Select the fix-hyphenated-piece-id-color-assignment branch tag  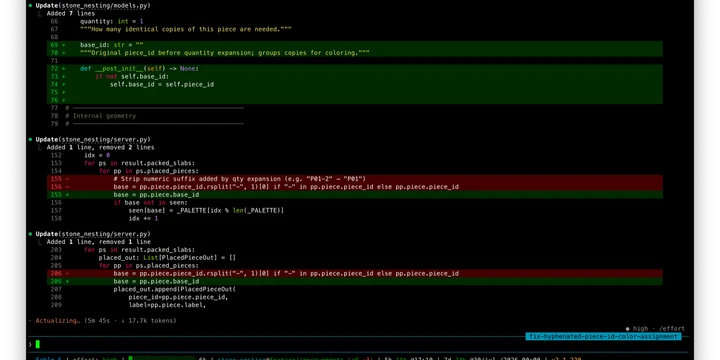[603, 337]
